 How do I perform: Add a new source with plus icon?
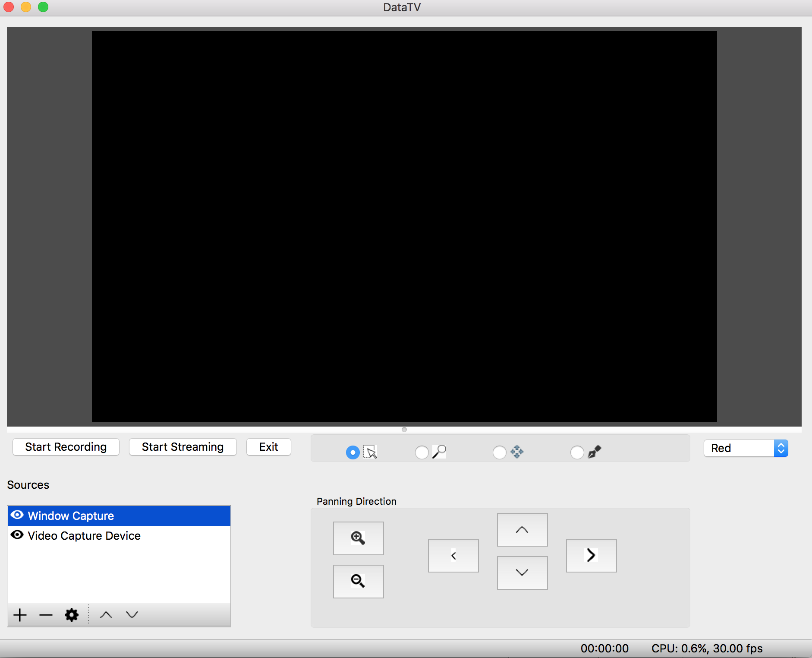pyautogui.click(x=20, y=615)
